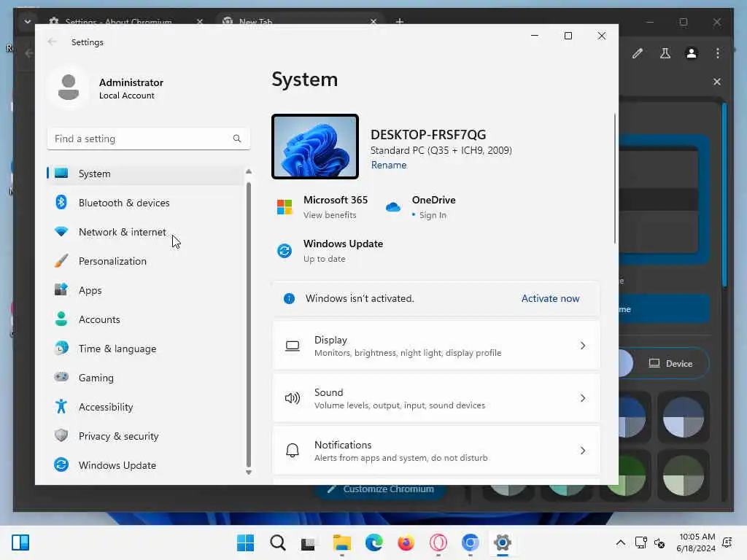Viewport: 747px width, 560px height.
Task: Click the Windows isn't activated info icon
Action: [289, 298]
